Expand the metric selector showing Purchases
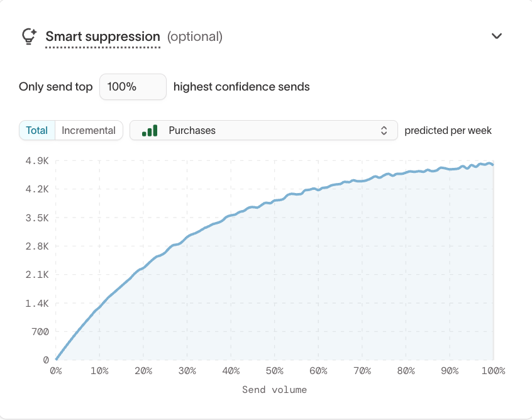Image resolution: width=532 pixels, height=420 pixels. pyautogui.click(x=264, y=130)
